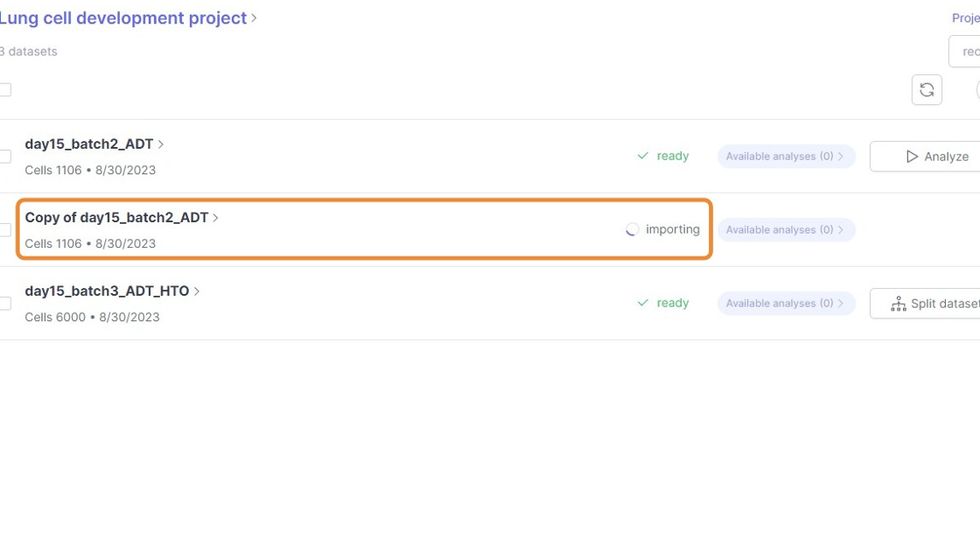This screenshot has width=980, height=547.
Task: Select the Copy of day15_batch2_ADT checkbox
Action: [x=4, y=230]
